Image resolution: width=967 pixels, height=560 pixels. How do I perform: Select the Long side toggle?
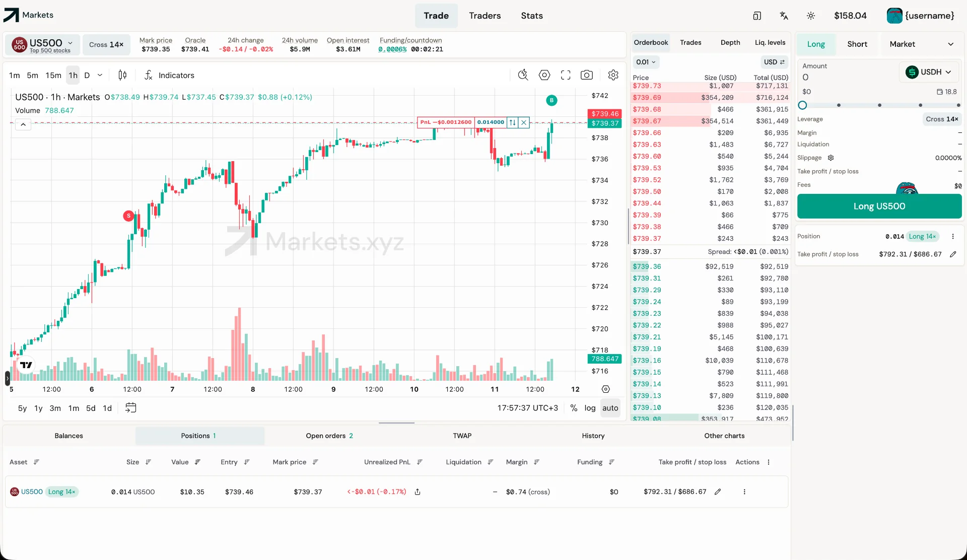(816, 44)
